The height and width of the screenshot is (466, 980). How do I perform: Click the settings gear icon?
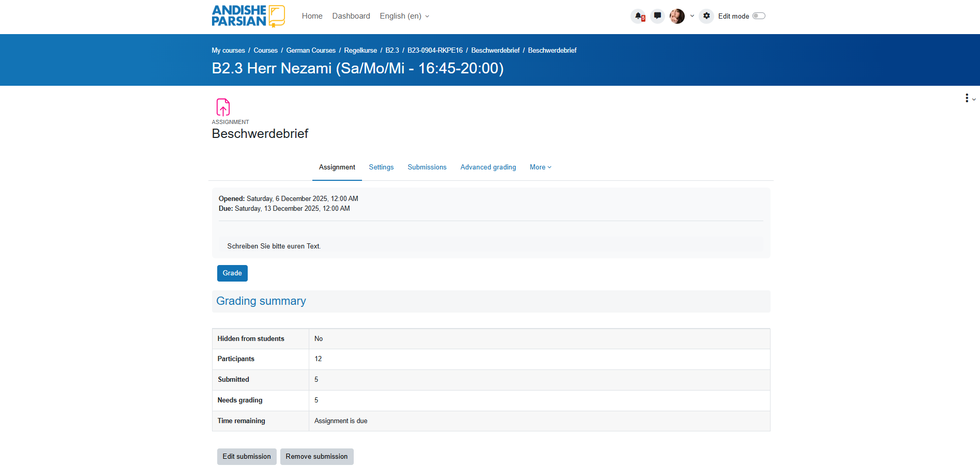[706, 16]
